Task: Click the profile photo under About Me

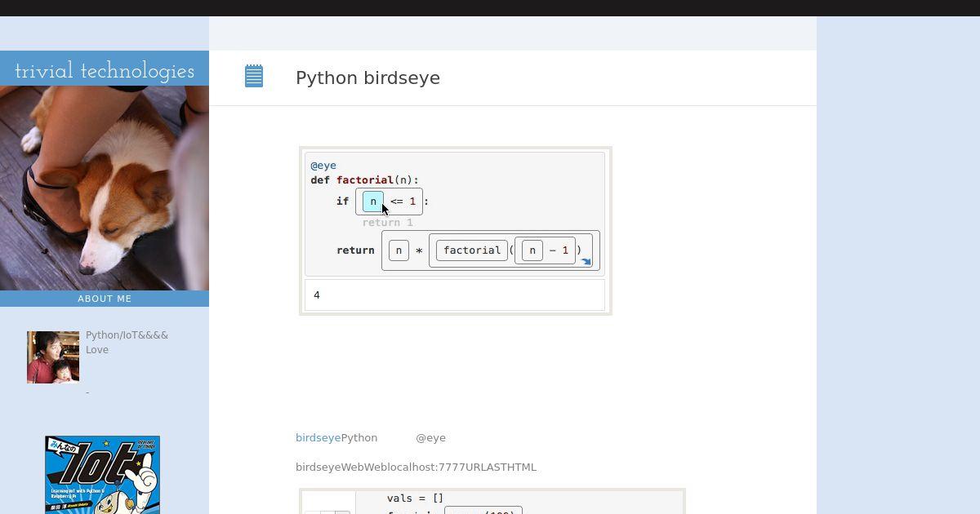Action: point(53,357)
